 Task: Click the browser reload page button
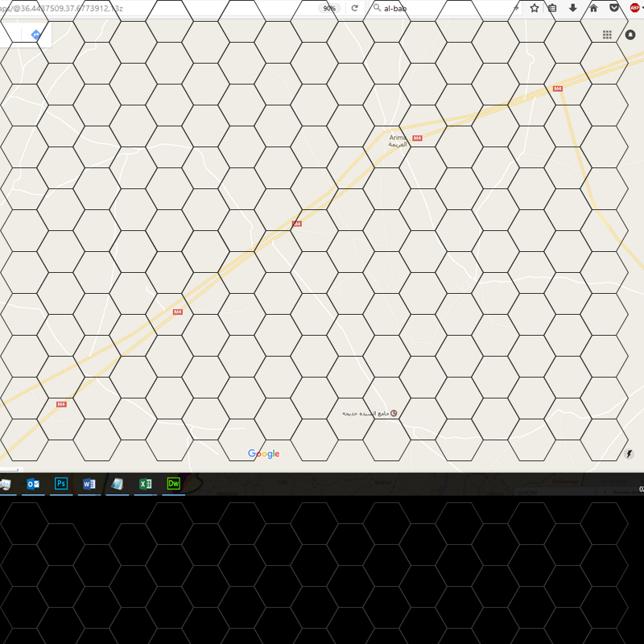(355, 8)
